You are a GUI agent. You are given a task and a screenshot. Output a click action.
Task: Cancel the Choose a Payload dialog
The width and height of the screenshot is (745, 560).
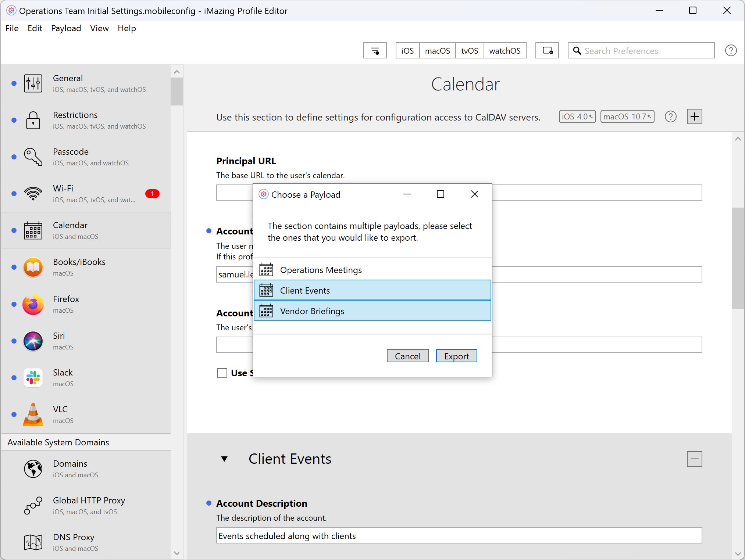click(x=407, y=356)
